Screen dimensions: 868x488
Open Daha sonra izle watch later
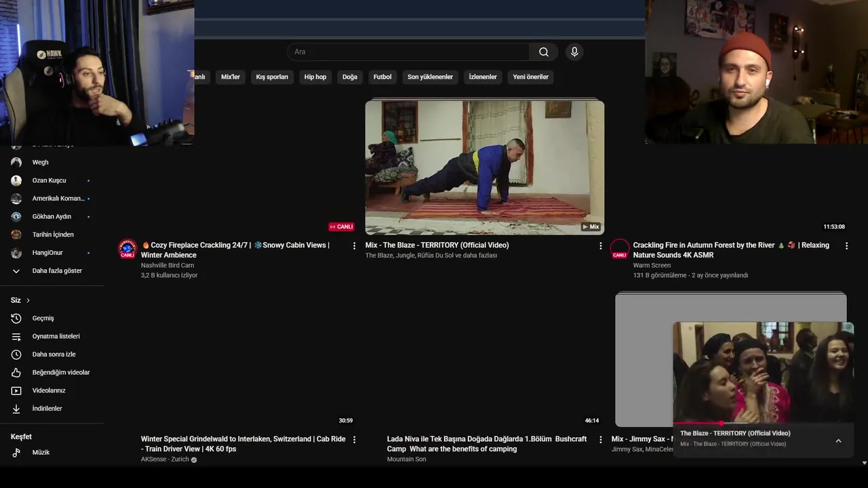[x=54, y=354]
